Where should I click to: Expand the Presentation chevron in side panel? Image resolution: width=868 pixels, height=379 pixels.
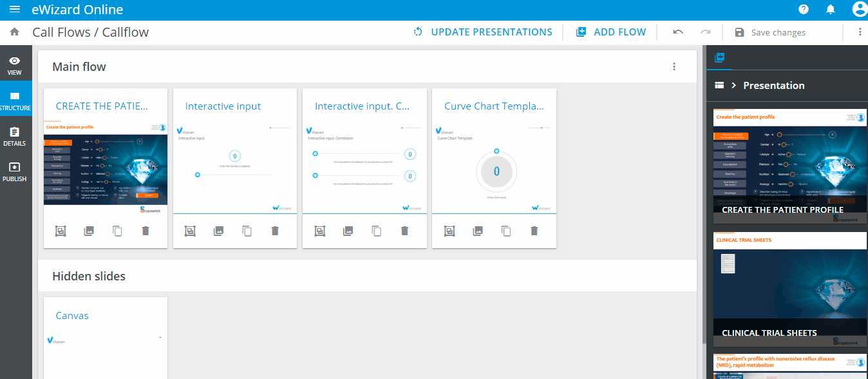click(x=733, y=85)
